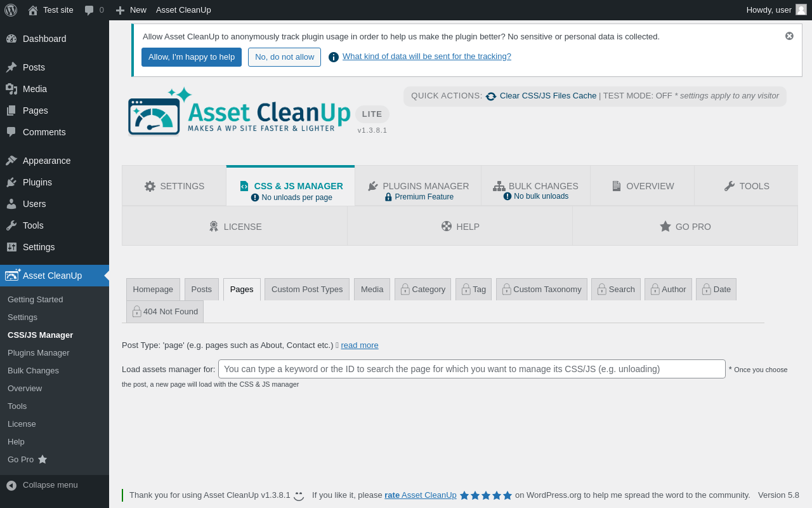Select the locked Date sub-tab

click(x=716, y=290)
